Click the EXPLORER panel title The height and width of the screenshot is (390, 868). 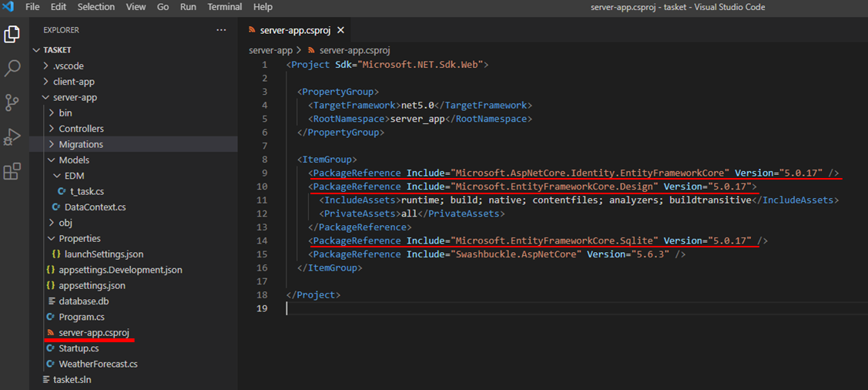coord(61,30)
